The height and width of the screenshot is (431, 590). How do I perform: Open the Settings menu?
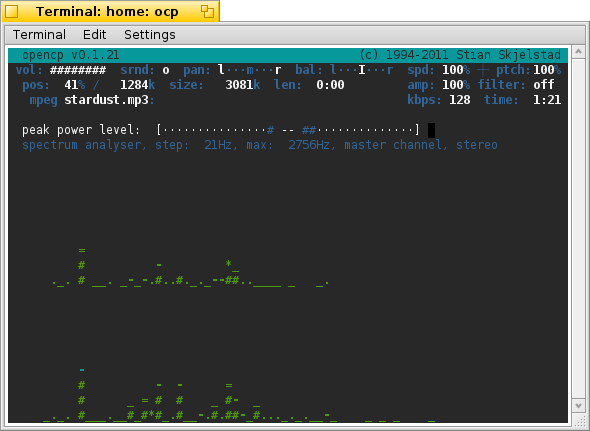(150, 35)
